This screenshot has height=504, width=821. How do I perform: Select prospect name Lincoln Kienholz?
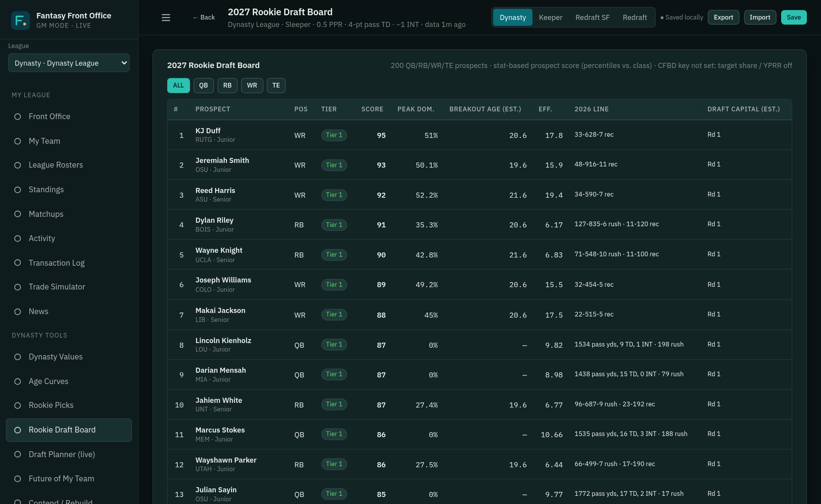click(x=223, y=341)
